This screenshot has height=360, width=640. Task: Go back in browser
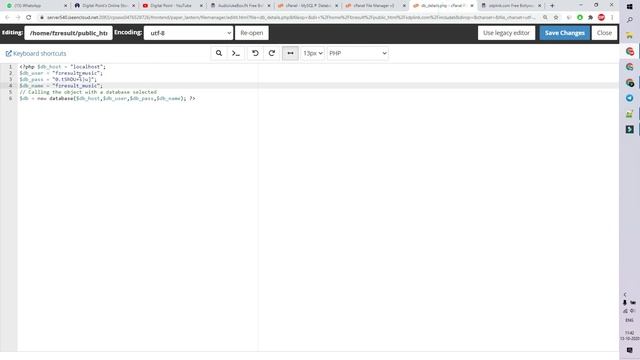point(7,18)
